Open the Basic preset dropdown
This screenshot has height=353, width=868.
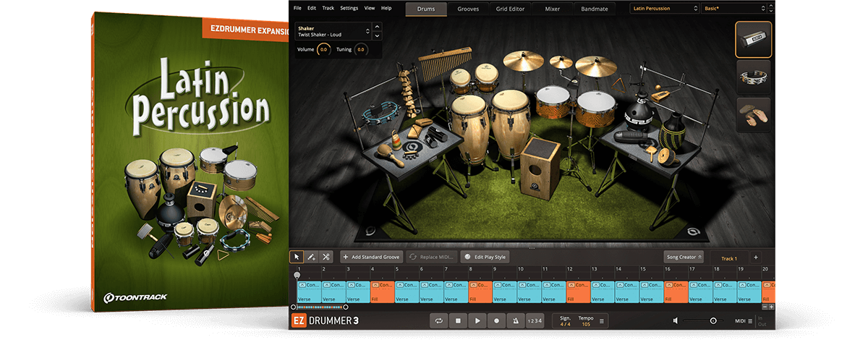(733, 9)
